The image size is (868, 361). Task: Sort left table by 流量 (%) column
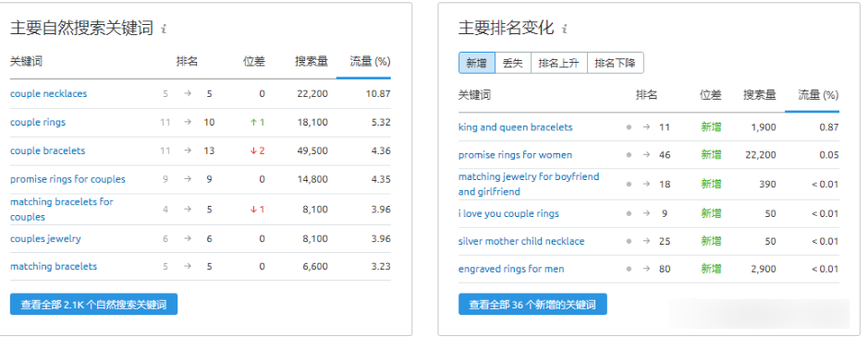point(371,61)
